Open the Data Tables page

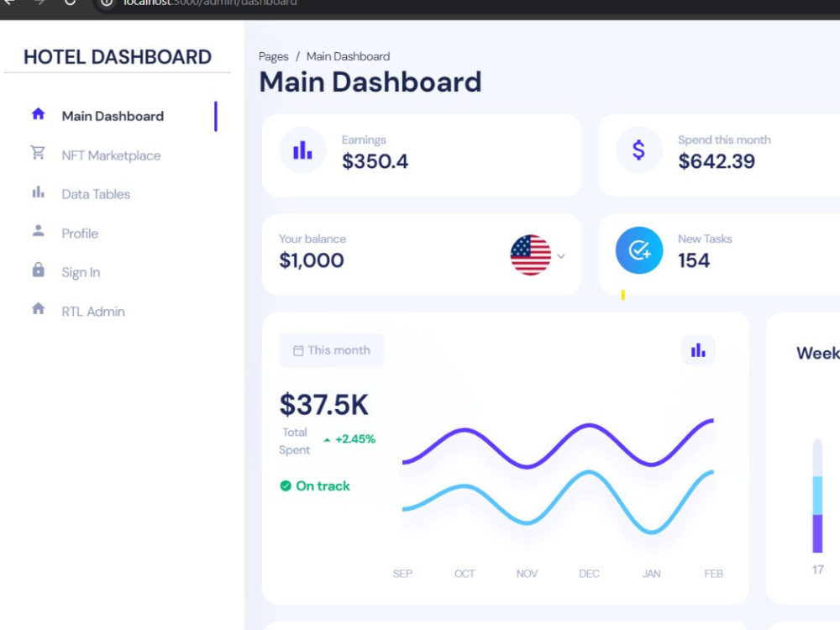[x=96, y=194]
